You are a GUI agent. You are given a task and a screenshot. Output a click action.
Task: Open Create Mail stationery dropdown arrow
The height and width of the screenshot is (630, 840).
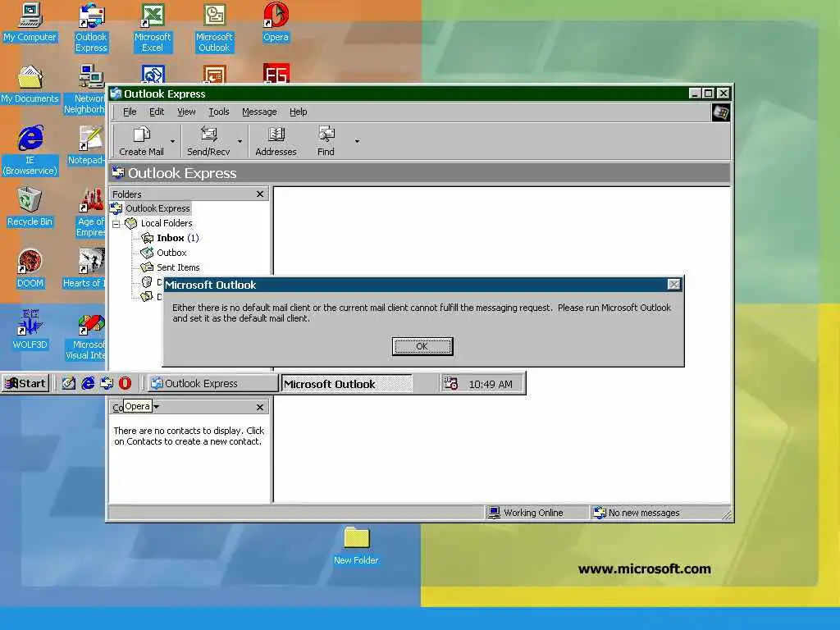pyautogui.click(x=172, y=141)
